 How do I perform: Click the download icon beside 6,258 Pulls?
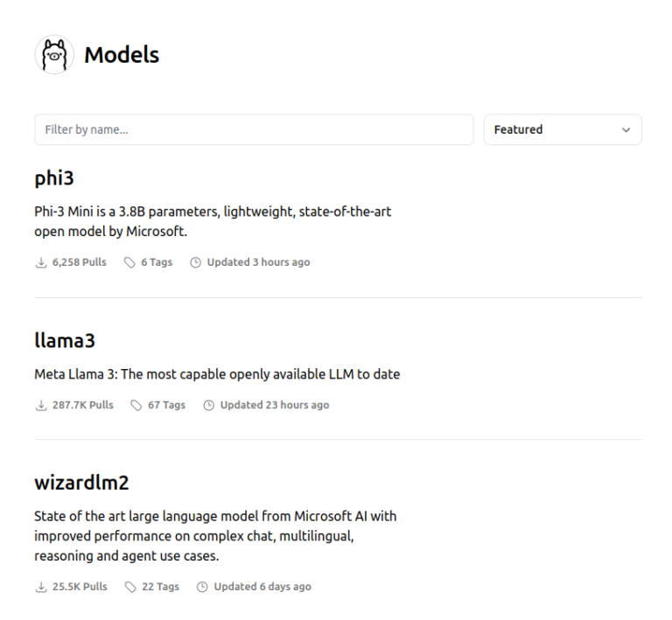[41, 262]
